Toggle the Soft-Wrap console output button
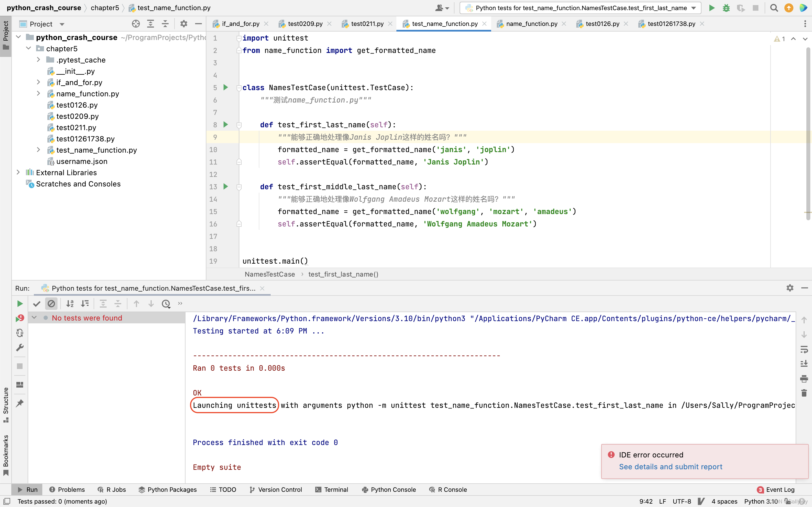This screenshot has width=812, height=507. [x=804, y=349]
